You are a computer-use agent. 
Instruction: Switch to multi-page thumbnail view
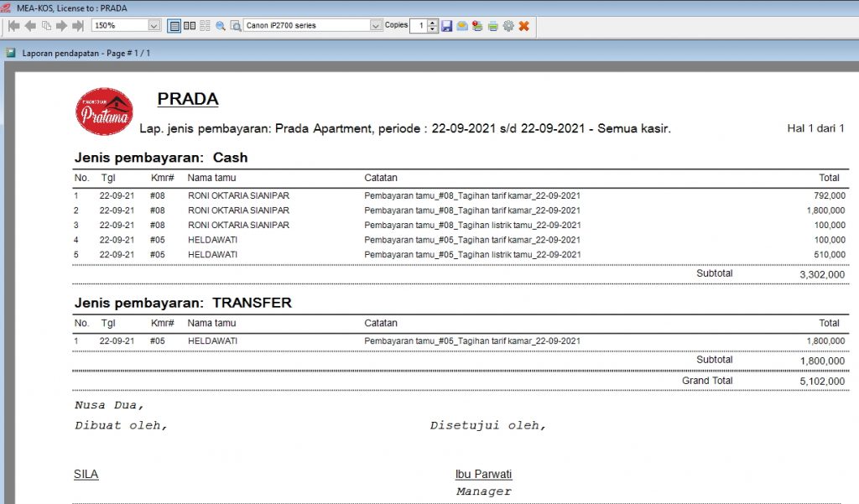pyautogui.click(x=205, y=26)
